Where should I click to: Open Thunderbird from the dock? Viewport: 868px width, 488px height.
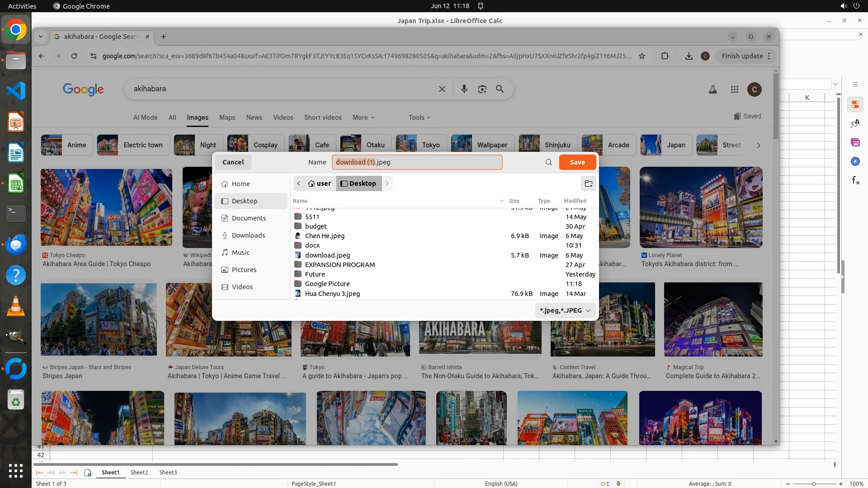click(x=16, y=244)
